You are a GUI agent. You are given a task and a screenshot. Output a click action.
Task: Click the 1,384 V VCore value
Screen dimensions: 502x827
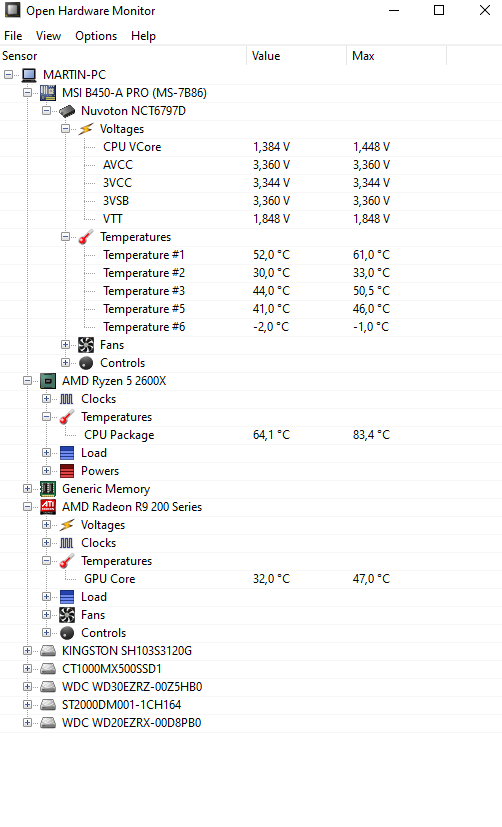pyautogui.click(x=271, y=147)
